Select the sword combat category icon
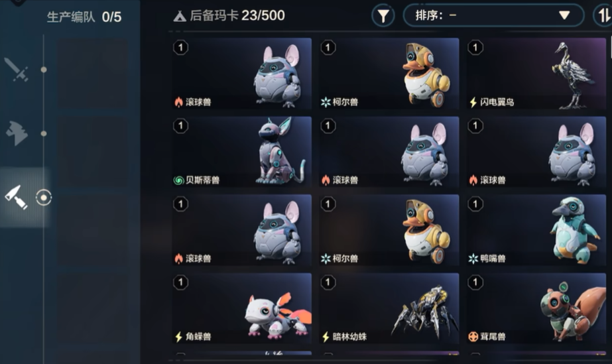612x364 pixels. coord(17,70)
